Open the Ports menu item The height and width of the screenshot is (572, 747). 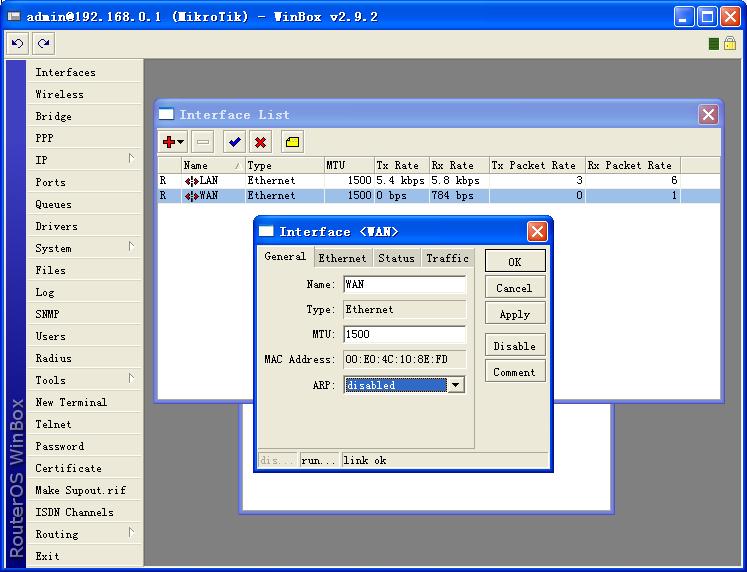[x=85, y=182]
